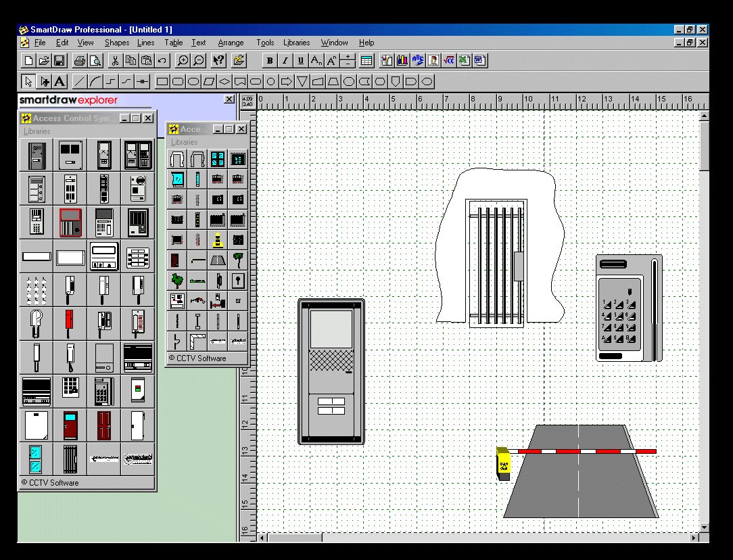Create a new document with the New icon

(28, 60)
